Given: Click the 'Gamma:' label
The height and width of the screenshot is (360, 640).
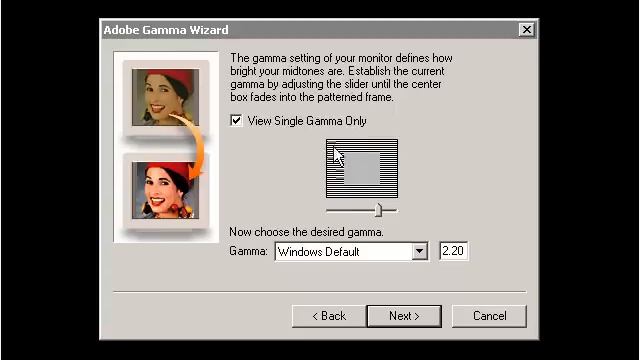Looking at the screenshot, I should pos(248,251).
